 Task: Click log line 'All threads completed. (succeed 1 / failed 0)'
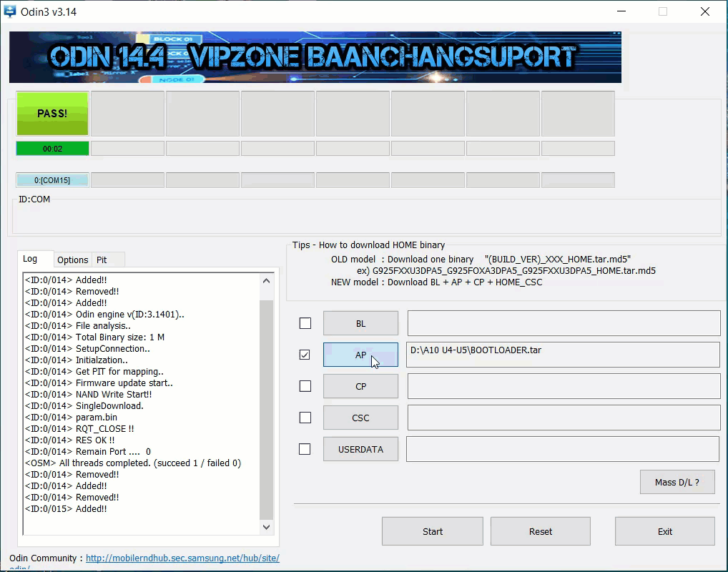(x=133, y=463)
